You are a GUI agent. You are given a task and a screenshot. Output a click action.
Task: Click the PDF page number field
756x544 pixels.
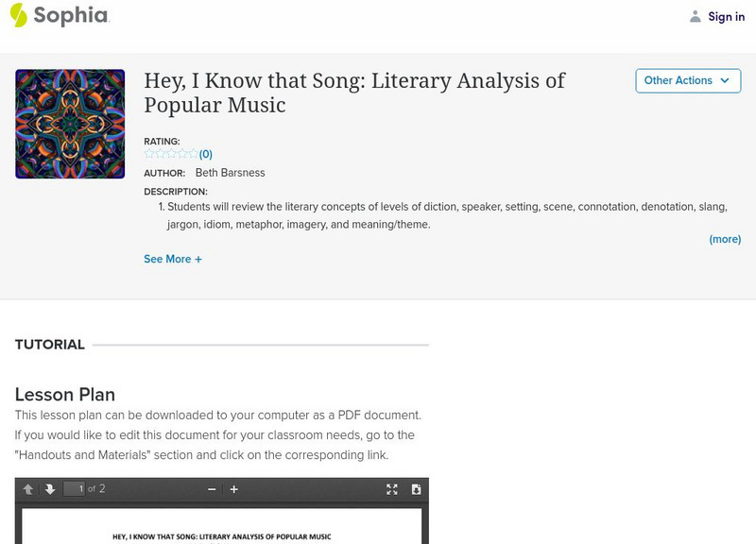click(74, 489)
